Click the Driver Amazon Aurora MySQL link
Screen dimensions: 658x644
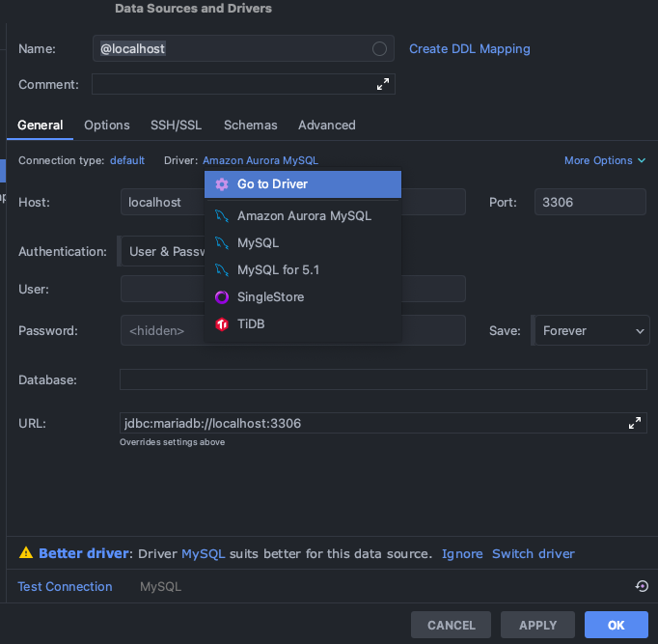pos(260,160)
